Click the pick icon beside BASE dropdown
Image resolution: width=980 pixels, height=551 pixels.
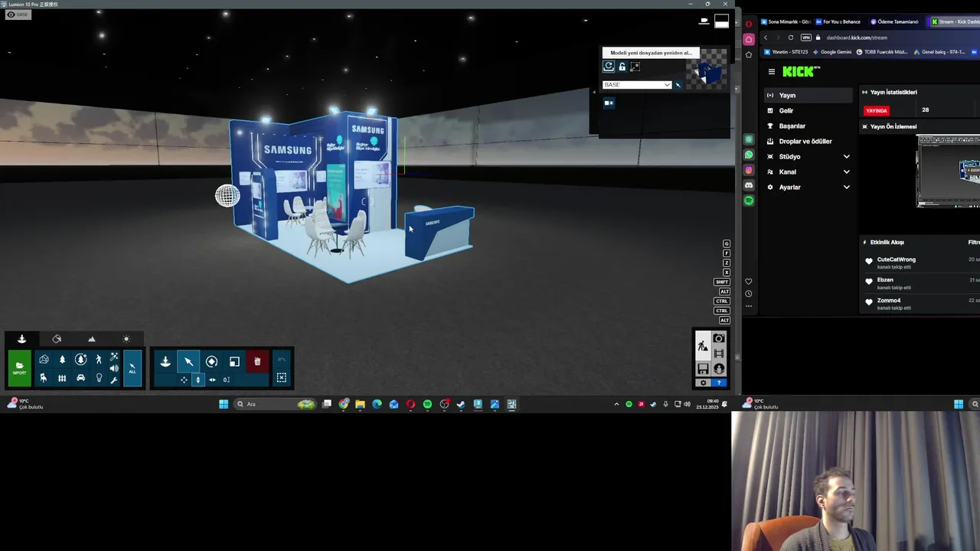click(678, 85)
